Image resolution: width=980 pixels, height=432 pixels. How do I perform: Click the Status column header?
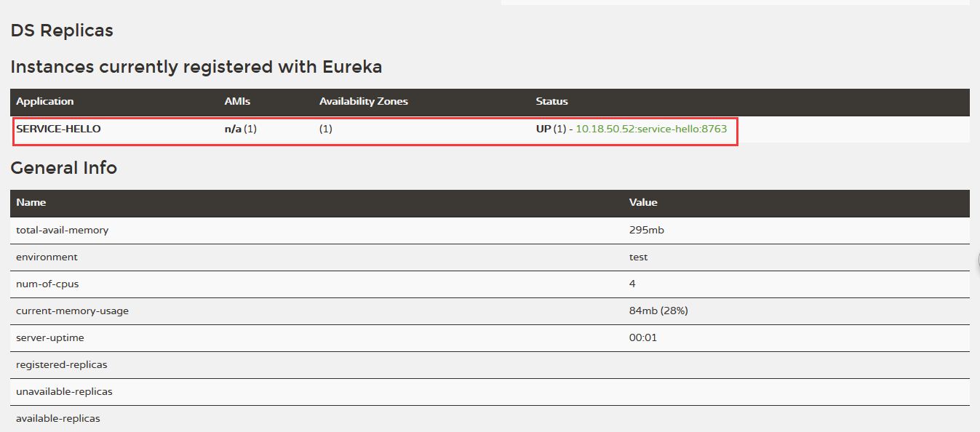pyautogui.click(x=551, y=101)
